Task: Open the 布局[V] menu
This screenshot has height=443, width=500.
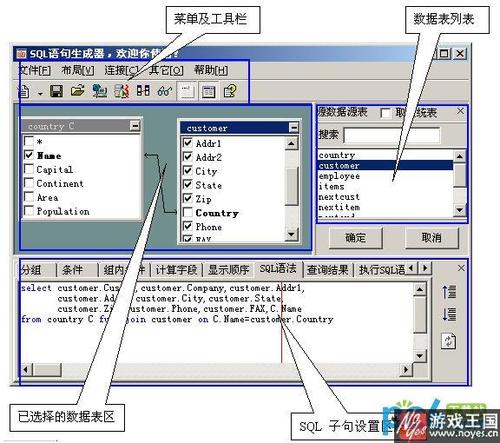Action: (x=78, y=70)
